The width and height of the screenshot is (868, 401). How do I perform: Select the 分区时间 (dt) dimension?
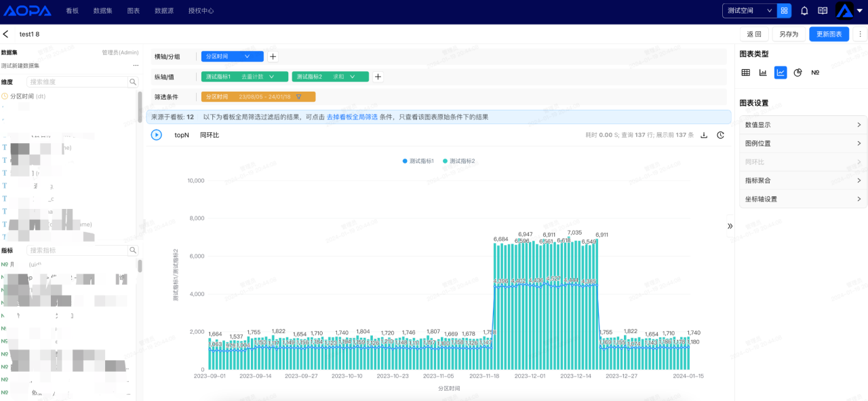[x=27, y=96]
